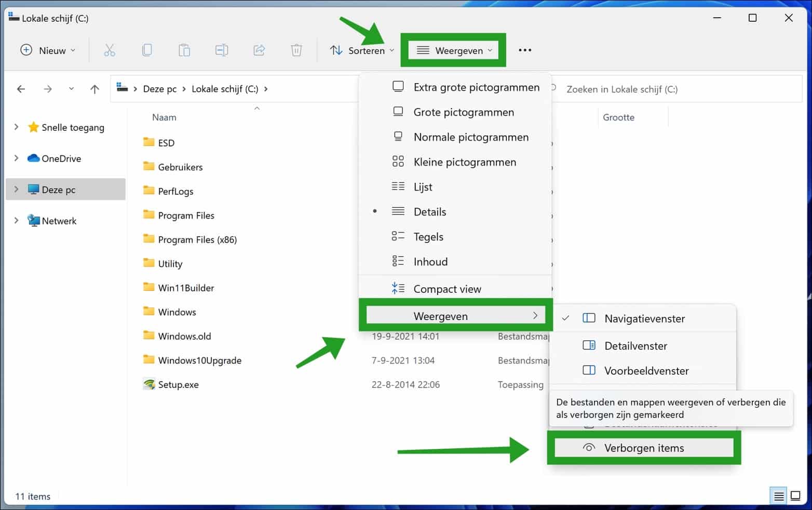Toggle Verborgen items visibility

pos(643,448)
